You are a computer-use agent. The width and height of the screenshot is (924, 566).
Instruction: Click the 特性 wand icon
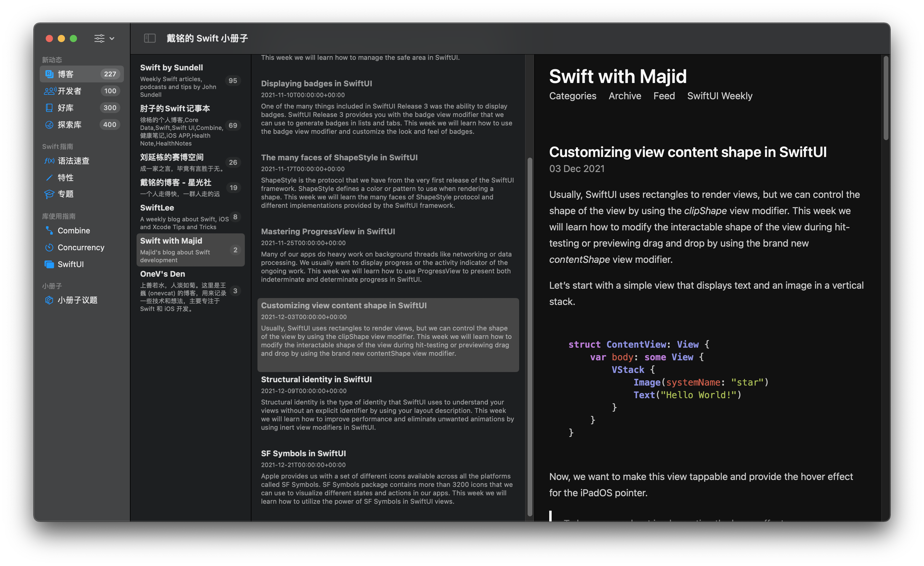click(x=49, y=177)
